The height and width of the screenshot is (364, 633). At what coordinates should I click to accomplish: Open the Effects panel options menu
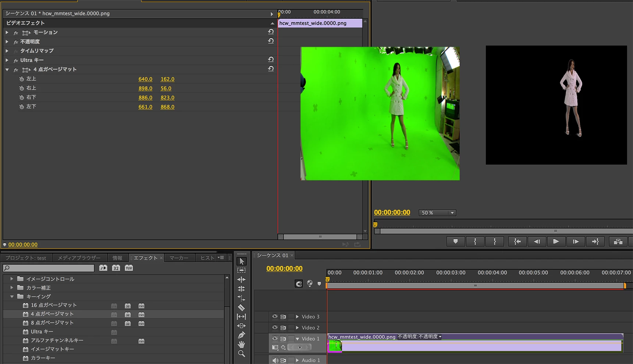221,258
